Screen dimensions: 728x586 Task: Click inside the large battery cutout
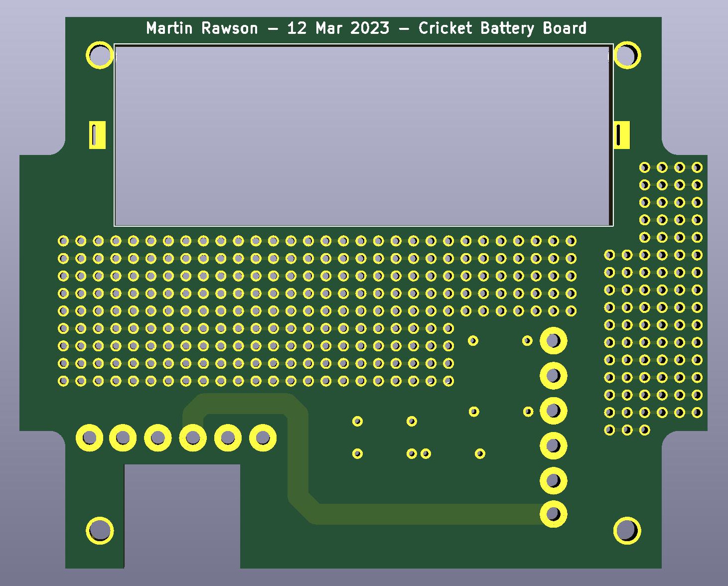click(363, 136)
